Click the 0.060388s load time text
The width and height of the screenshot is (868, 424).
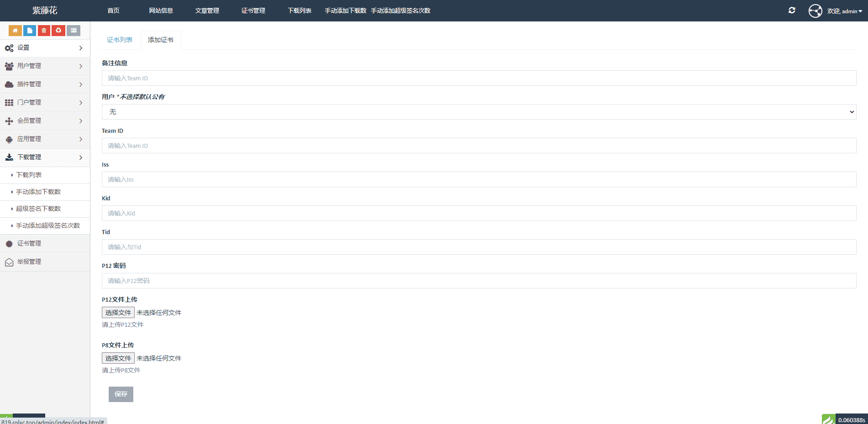(852, 420)
